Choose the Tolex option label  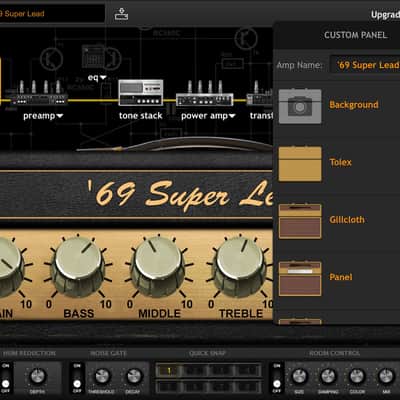tap(340, 162)
